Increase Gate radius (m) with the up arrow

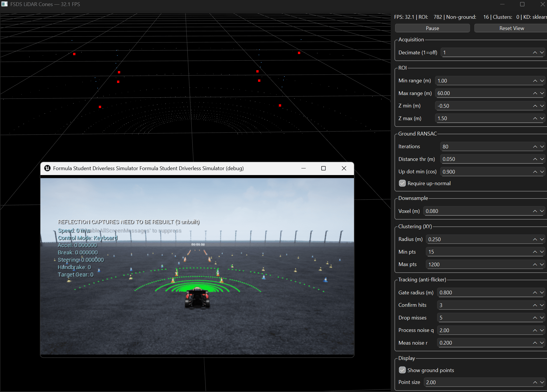535,293
